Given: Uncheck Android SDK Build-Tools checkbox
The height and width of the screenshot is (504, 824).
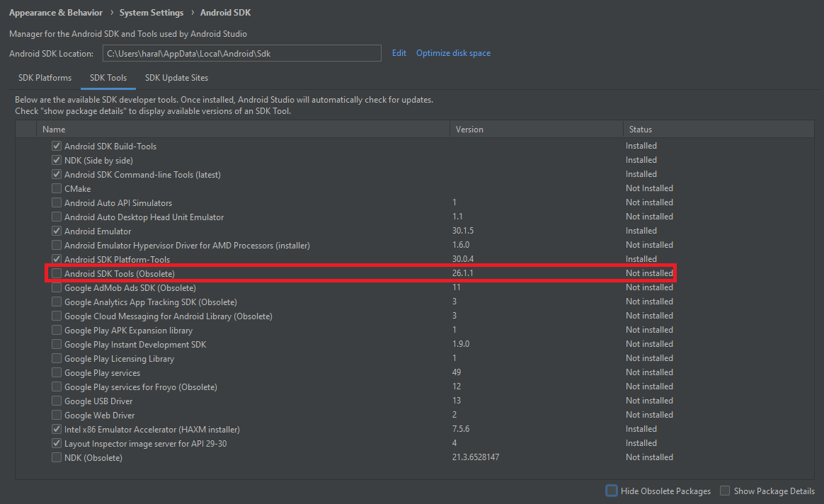Looking at the screenshot, I should 57,146.
